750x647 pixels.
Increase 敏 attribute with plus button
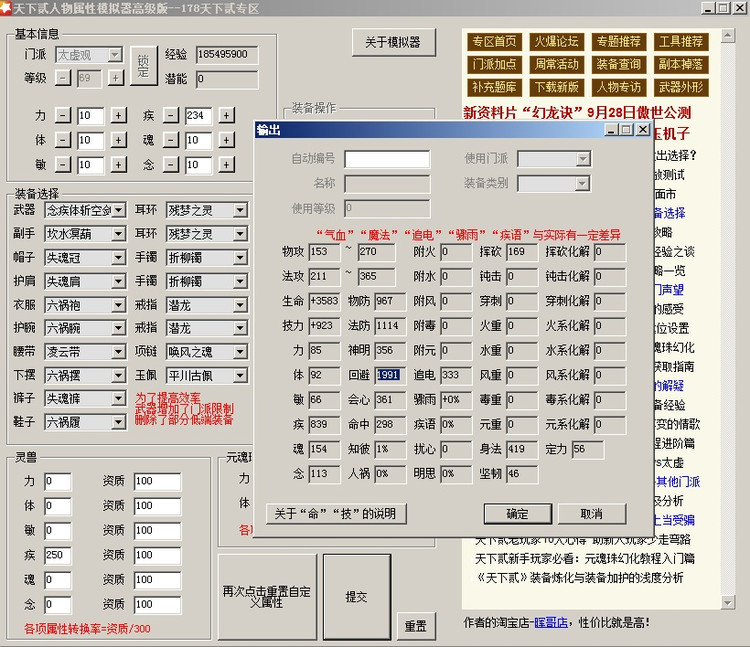[118, 165]
